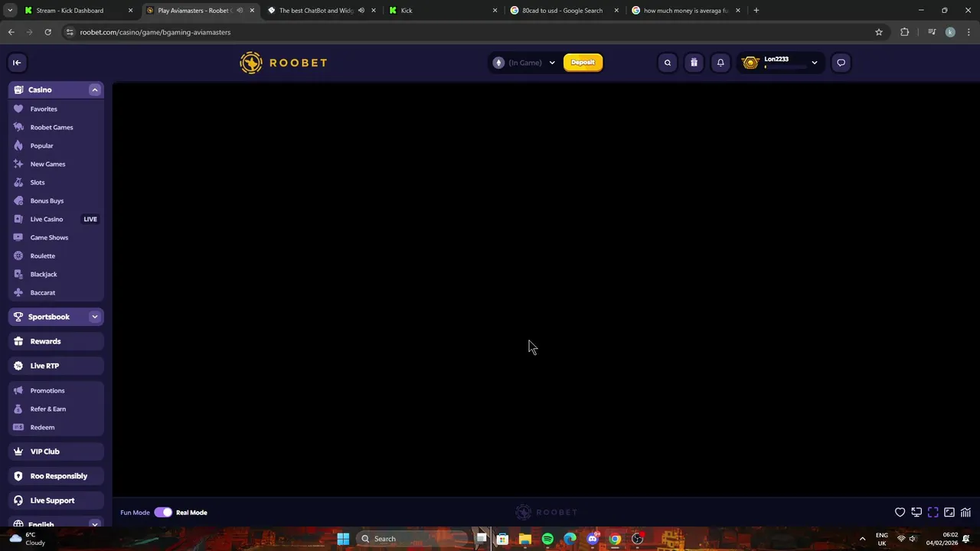
Task: Open VIP Club in the sidebar
Action: coord(56,452)
